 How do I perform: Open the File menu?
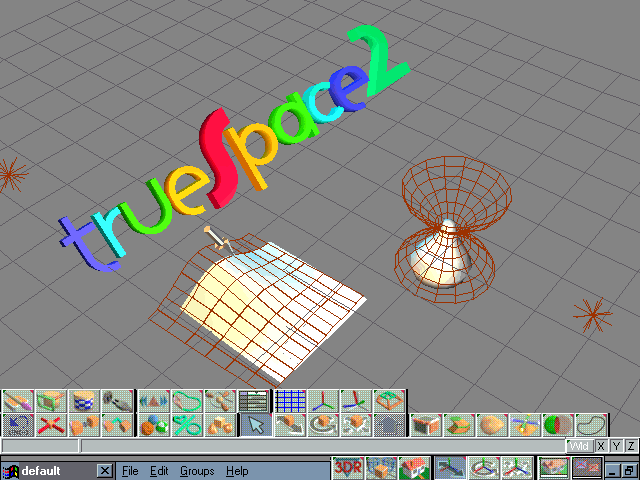tap(130, 470)
